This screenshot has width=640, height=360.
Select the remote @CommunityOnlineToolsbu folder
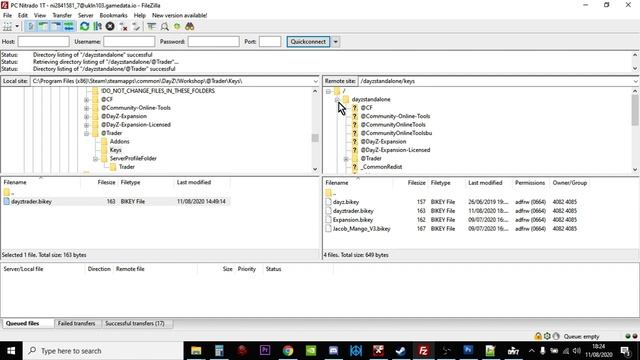click(396, 133)
